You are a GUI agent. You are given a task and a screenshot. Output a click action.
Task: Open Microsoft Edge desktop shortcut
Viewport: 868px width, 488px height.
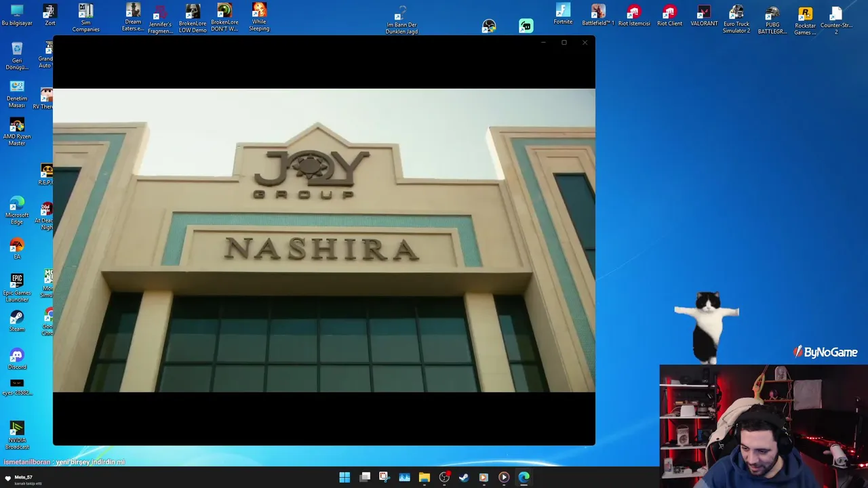pyautogui.click(x=17, y=211)
